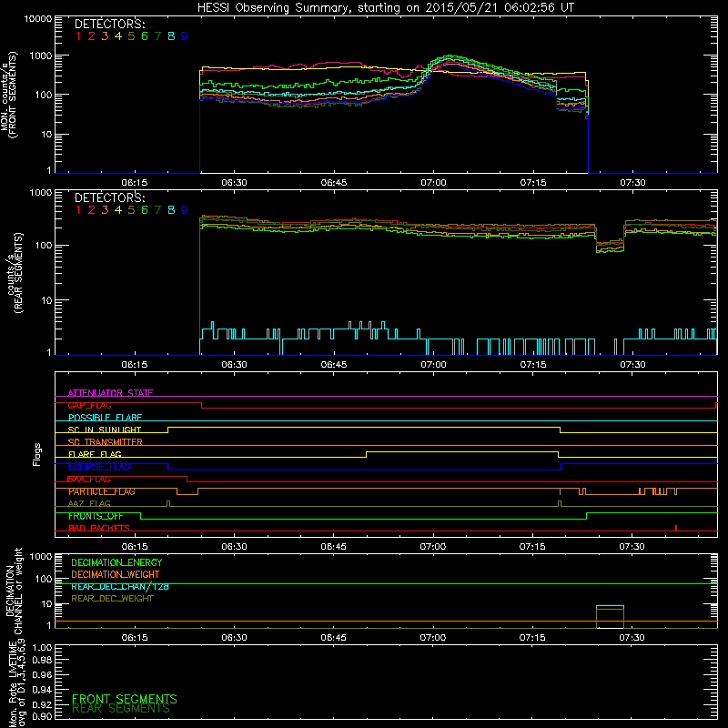This screenshot has width=728, height=728.
Task: Click 07:00 time tick under front segments plot
Action: click(x=433, y=183)
